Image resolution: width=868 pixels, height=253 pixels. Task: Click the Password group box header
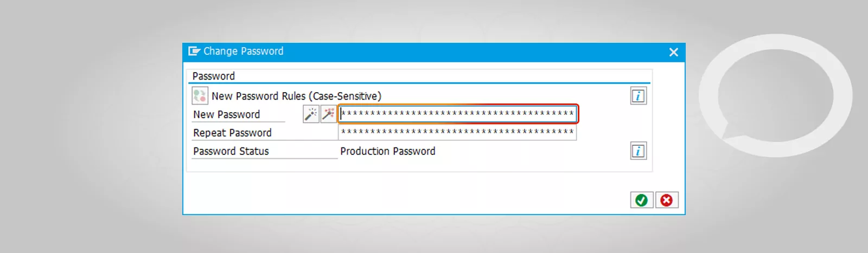214,76
